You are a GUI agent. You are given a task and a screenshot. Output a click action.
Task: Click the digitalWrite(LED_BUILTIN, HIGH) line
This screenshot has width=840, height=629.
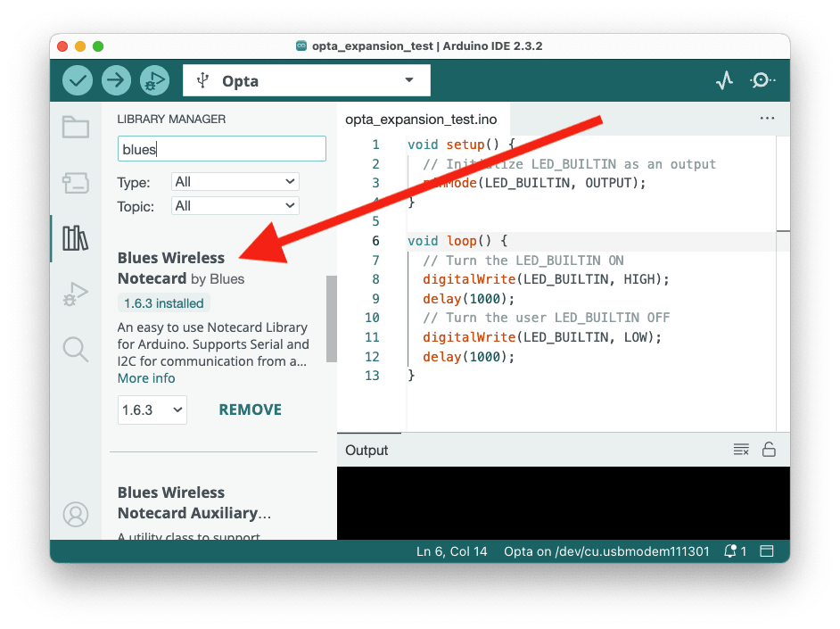tap(546, 279)
